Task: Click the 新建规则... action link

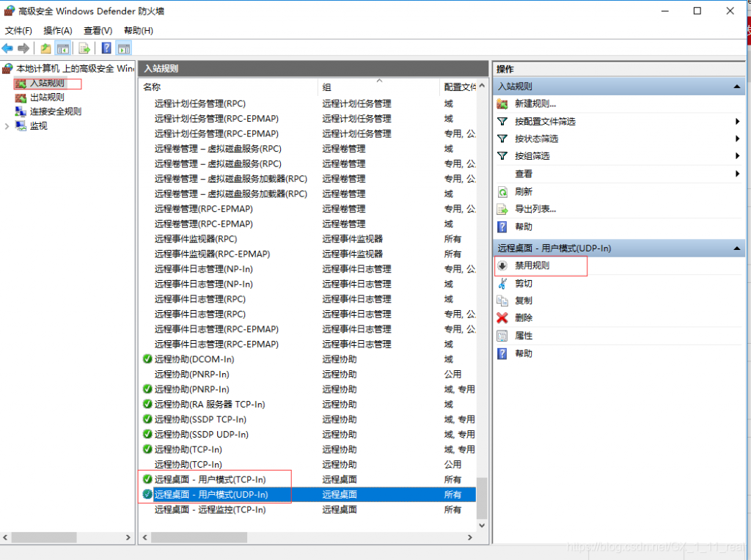Action: pyautogui.click(x=535, y=104)
